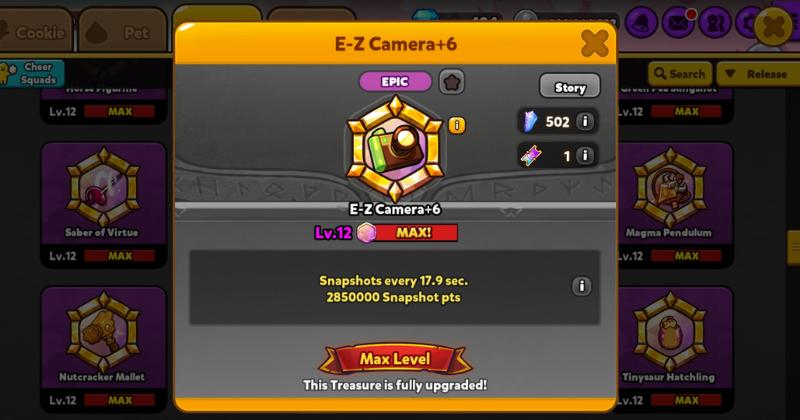Select the Nutcracker Mallet treasure

104,349
